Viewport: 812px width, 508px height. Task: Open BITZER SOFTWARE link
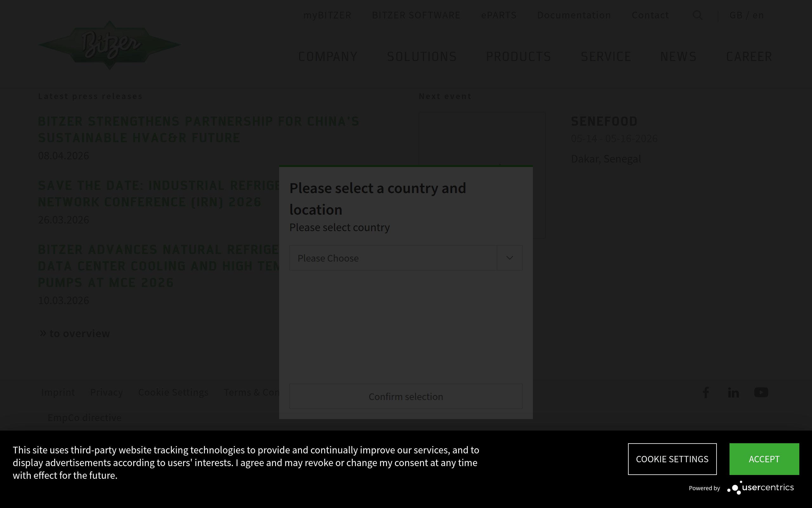[x=416, y=15]
